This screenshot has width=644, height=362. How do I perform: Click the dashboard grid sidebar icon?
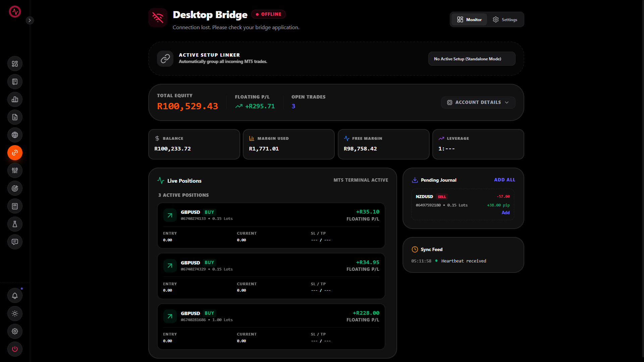click(x=15, y=64)
